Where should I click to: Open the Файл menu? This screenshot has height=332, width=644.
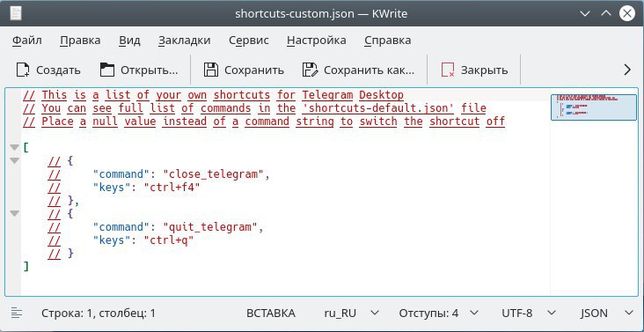click(x=27, y=41)
